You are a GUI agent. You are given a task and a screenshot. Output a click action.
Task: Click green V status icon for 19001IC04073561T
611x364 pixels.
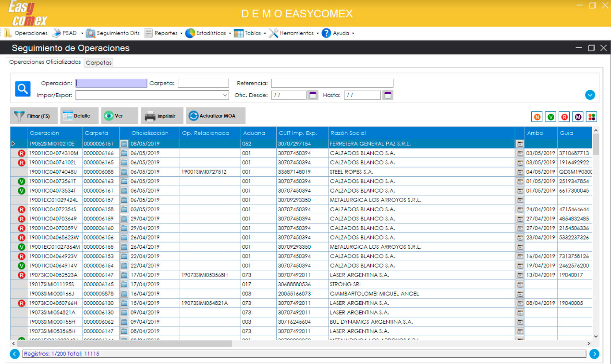(21, 181)
